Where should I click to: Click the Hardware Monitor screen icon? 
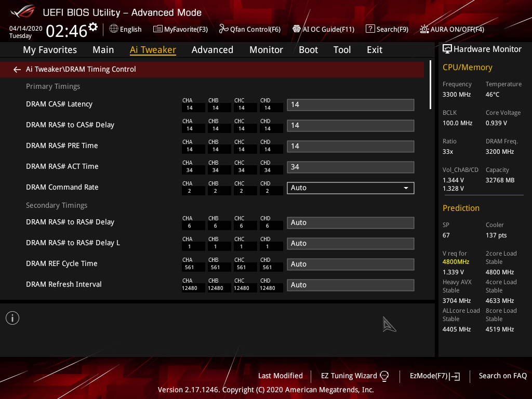[447, 49]
